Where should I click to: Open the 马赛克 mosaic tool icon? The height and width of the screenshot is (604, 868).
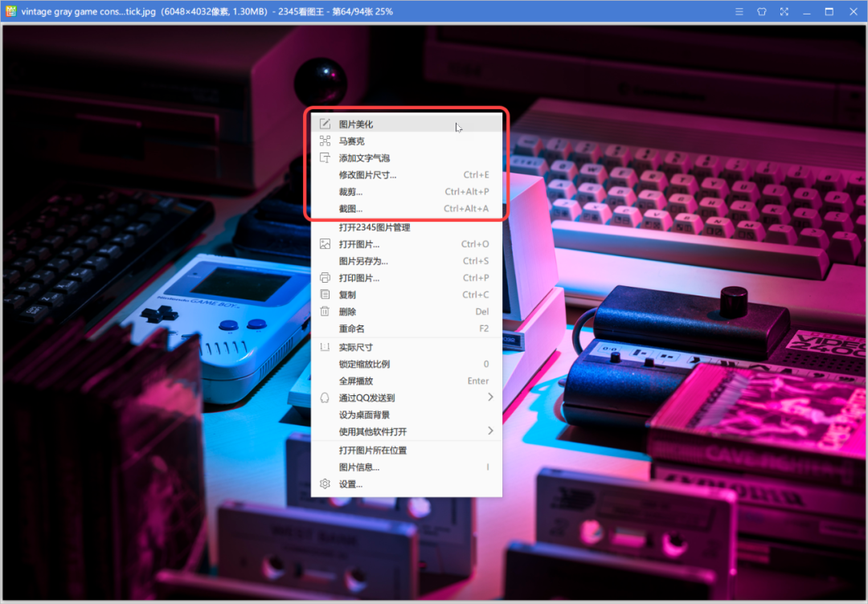pyautogui.click(x=325, y=141)
